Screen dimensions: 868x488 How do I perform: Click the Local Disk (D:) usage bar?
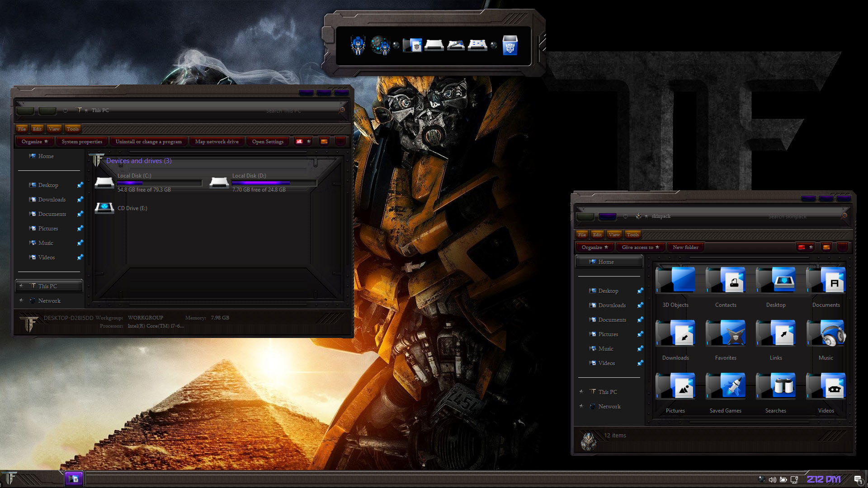pos(274,183)
